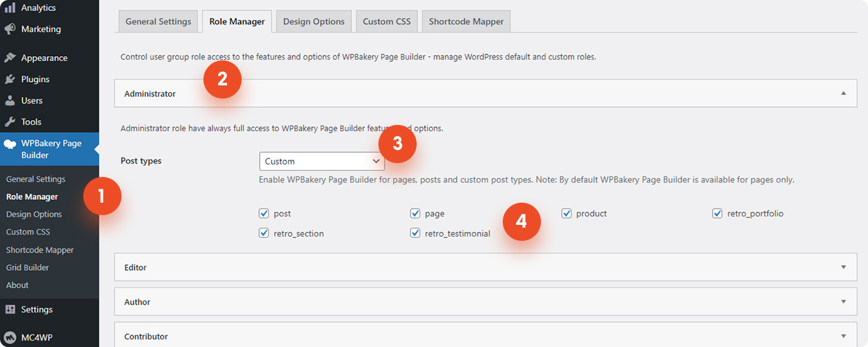Click the WPBakery Page Builder cloud icon
The height and width of the screenshot is (347, 868).
[x=10, y=144]
